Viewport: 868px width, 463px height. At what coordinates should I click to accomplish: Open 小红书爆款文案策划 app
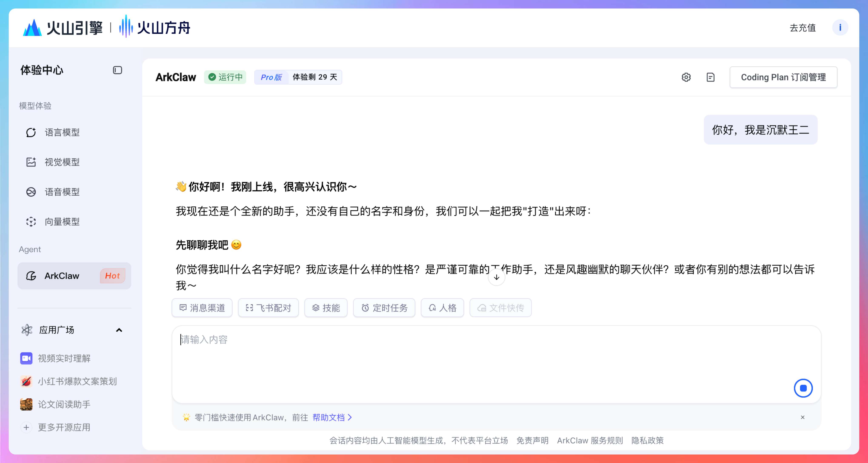(x=77, y=381)
